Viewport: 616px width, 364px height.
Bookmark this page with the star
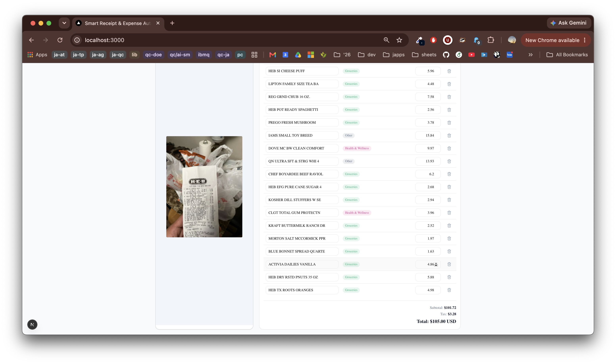(399, 40)
